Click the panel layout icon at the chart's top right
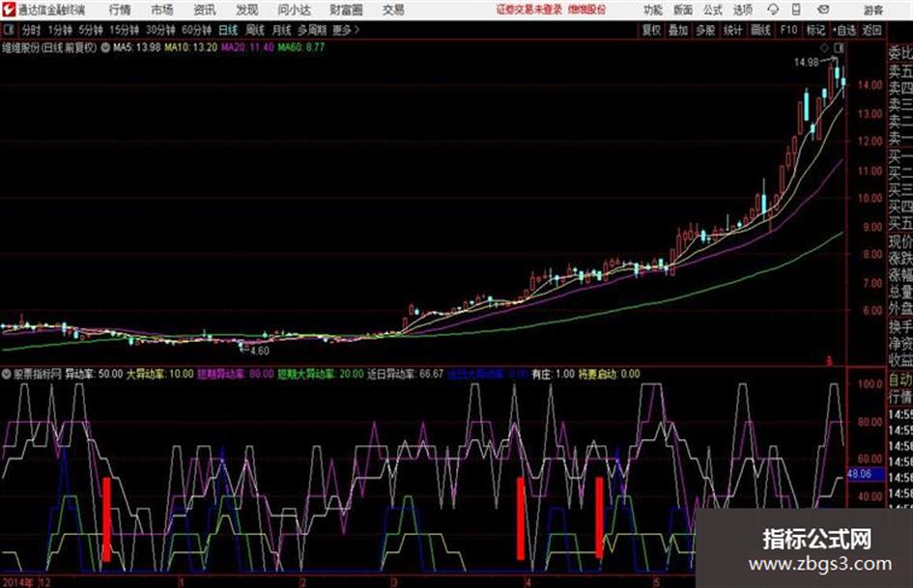This screenshot has height=588, width=913. tap(839, 47)
